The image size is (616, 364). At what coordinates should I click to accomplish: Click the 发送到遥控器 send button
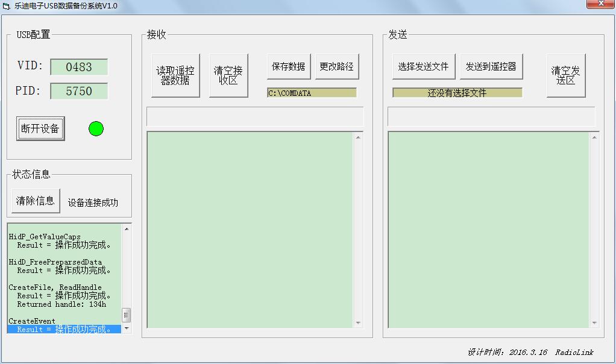click(491, 67)
